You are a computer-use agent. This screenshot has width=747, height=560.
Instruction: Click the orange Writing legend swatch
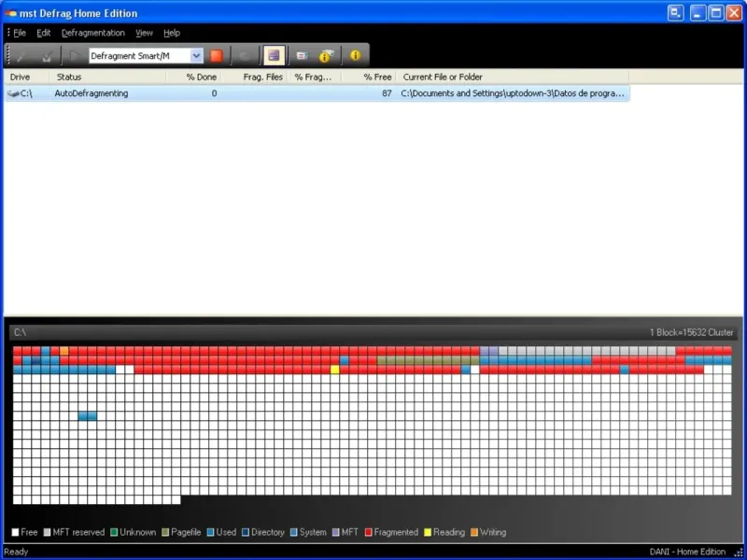474,532
